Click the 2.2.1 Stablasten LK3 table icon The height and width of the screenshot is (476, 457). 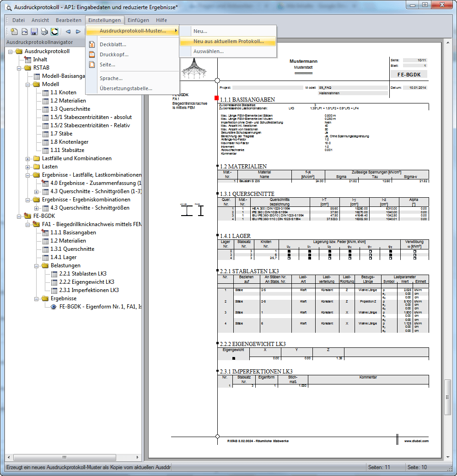54,274
